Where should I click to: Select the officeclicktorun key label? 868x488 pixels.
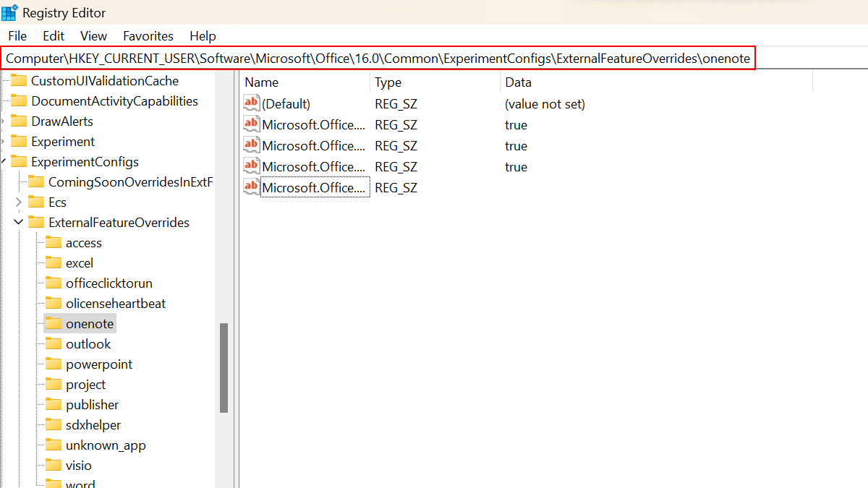click(109, 283)
